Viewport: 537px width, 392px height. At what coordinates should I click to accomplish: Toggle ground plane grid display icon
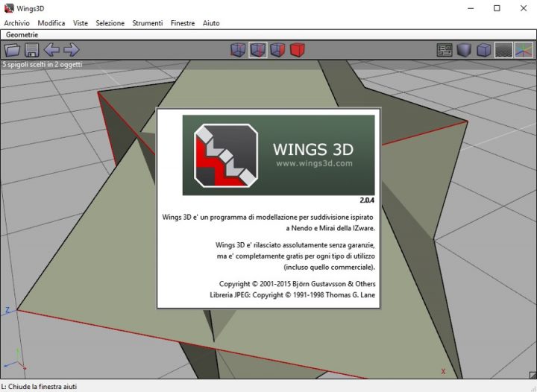pos(503,50)
